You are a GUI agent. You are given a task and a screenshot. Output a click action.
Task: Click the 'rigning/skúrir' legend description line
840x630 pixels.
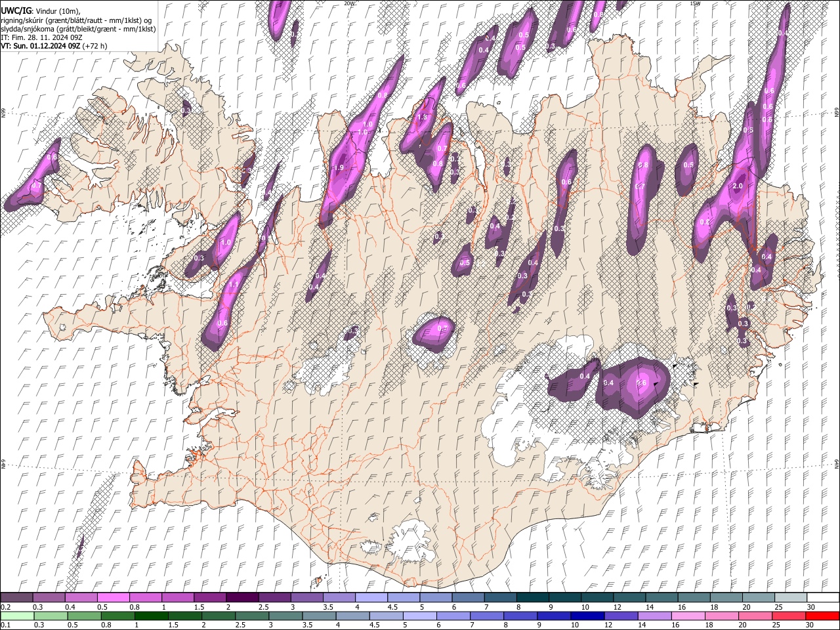(75, 20)
